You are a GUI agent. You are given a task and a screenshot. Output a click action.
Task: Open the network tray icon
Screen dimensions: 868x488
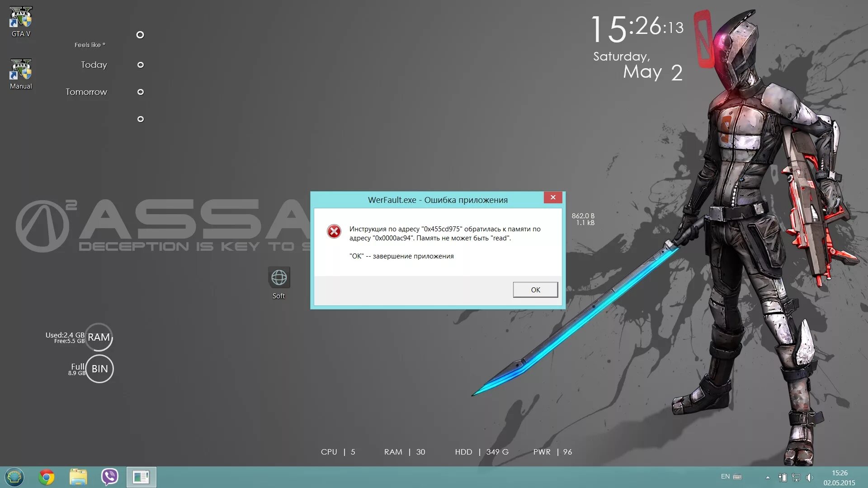796,478
